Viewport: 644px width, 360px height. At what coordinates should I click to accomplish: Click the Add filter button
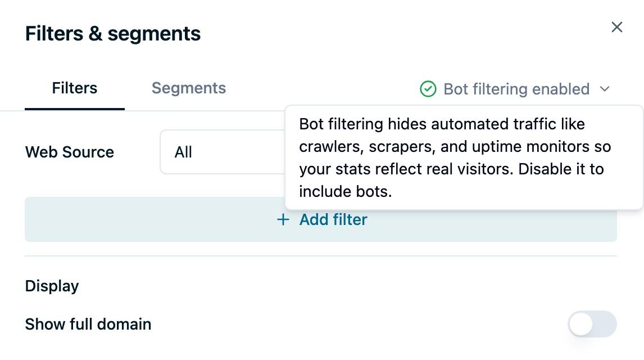[321, 219]
